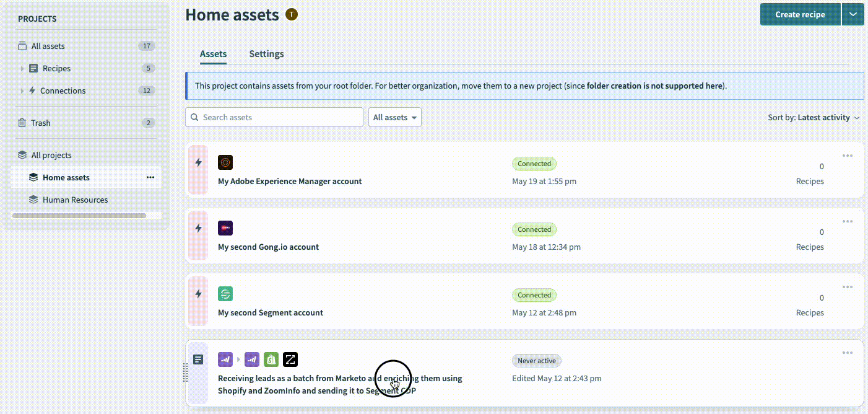Select the Assets tab
Screen dimensions: 868x414
(213, 54)
